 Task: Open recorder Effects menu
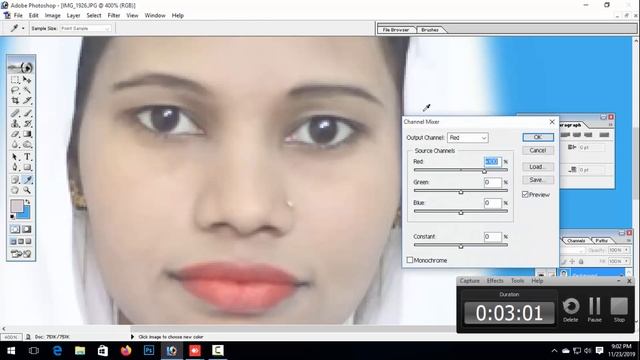495,281
